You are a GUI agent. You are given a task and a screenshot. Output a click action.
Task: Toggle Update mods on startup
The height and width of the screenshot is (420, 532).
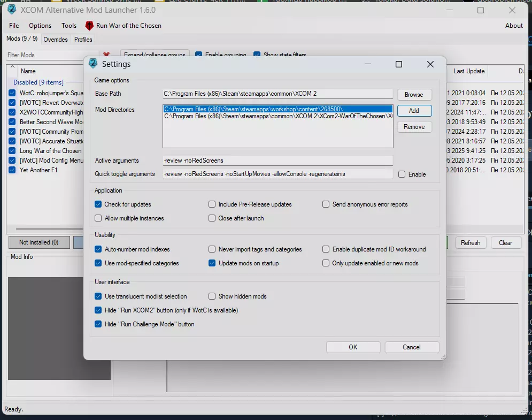coord(212,263)
